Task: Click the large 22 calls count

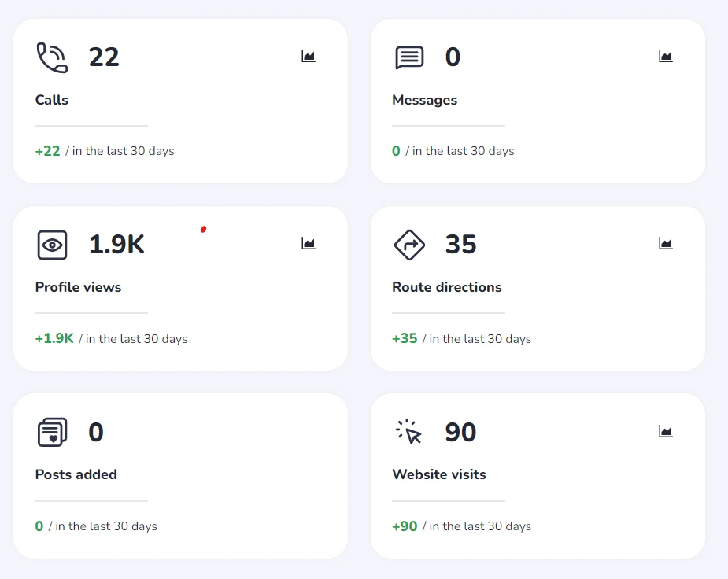Action: (104, 57)
